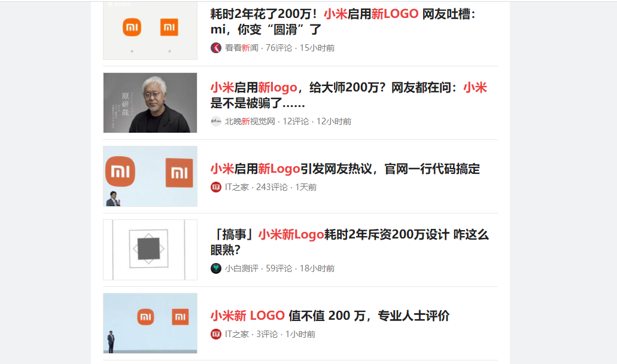The width and height of the screenshot is (617, 364).
Task: Click the 小白测评 source avatar icon
Action: coord(216,268)
